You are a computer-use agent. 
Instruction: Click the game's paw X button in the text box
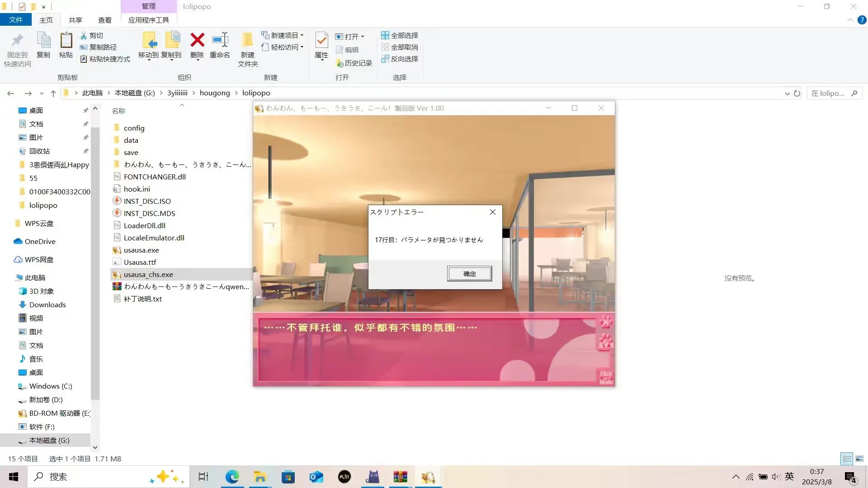click(x=606, y=321)
